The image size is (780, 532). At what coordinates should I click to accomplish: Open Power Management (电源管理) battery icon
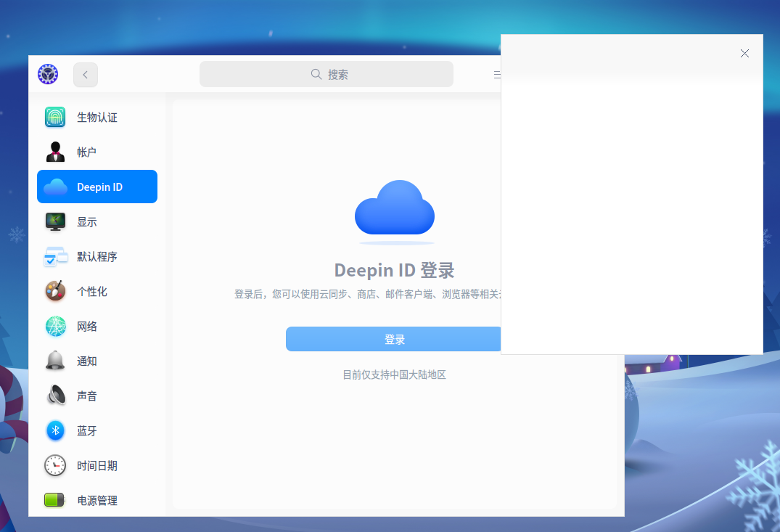point(54,500)
